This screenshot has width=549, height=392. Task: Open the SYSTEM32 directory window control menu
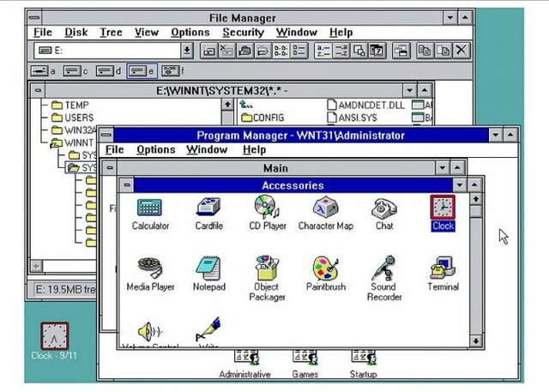pyautogui.click(x=38, y=91)
